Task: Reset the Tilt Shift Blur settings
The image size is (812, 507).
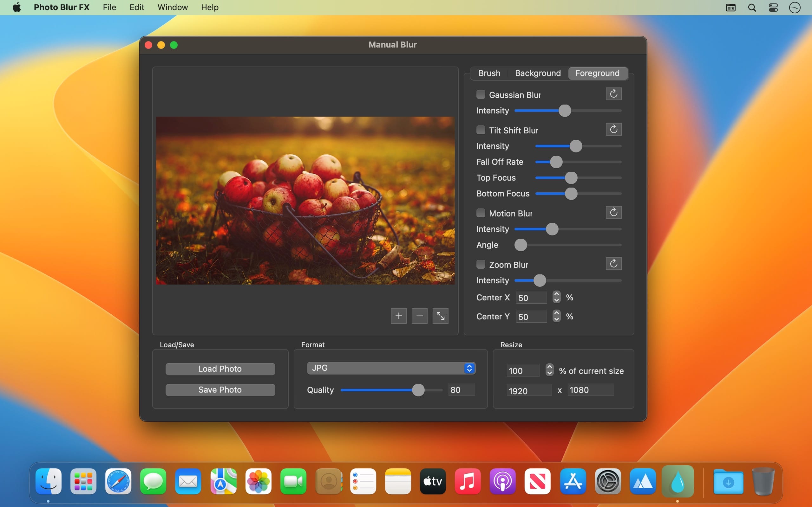Action: tap(613, 129)
